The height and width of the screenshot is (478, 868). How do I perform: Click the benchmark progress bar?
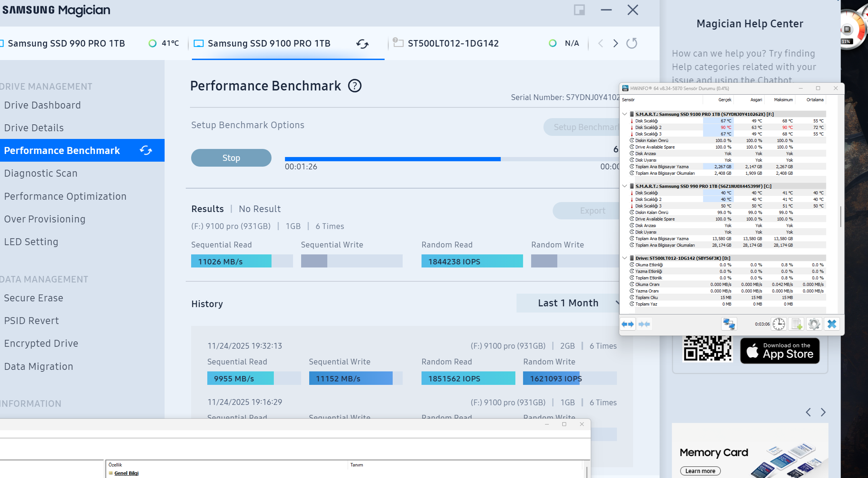point(452,159)
